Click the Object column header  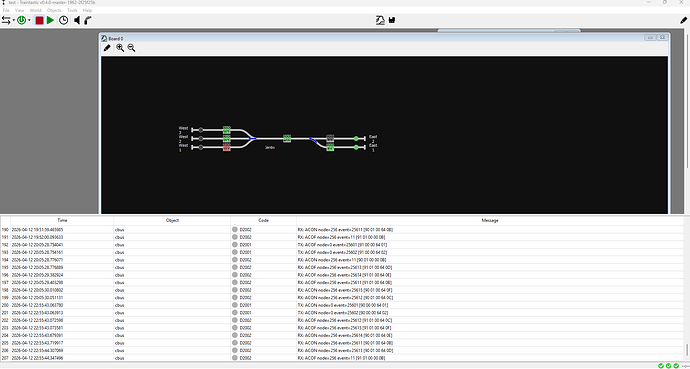click(x=172, y=220)
